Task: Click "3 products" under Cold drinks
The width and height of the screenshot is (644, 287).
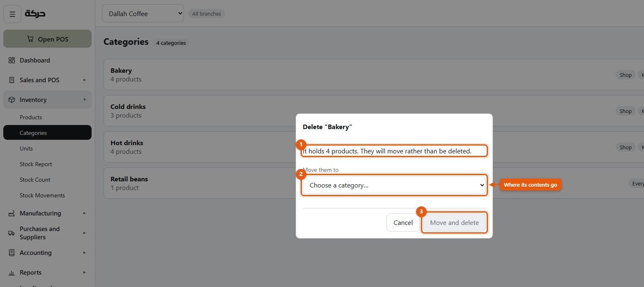Action: click(126, 116)
